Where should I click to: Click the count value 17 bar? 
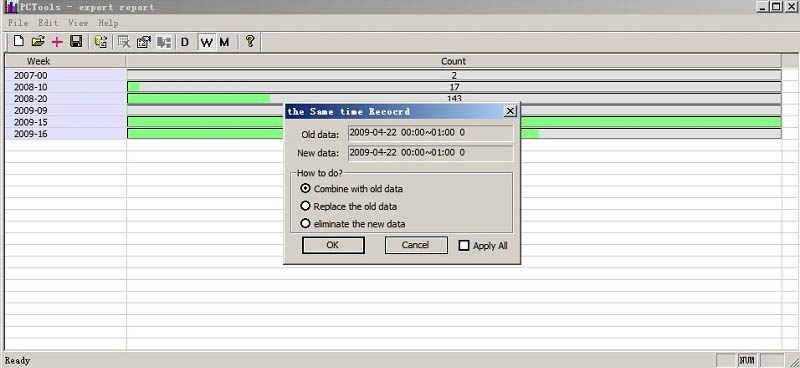click(454, 87)
